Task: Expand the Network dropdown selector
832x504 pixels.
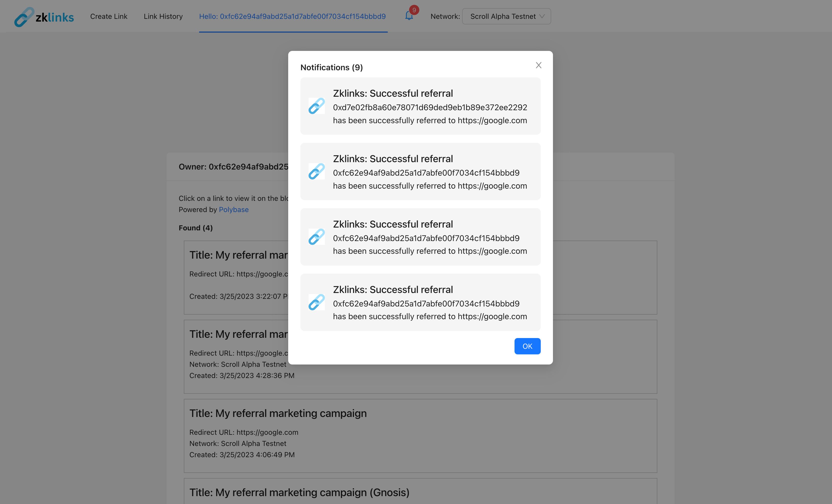Action: (x=506, y=16)
